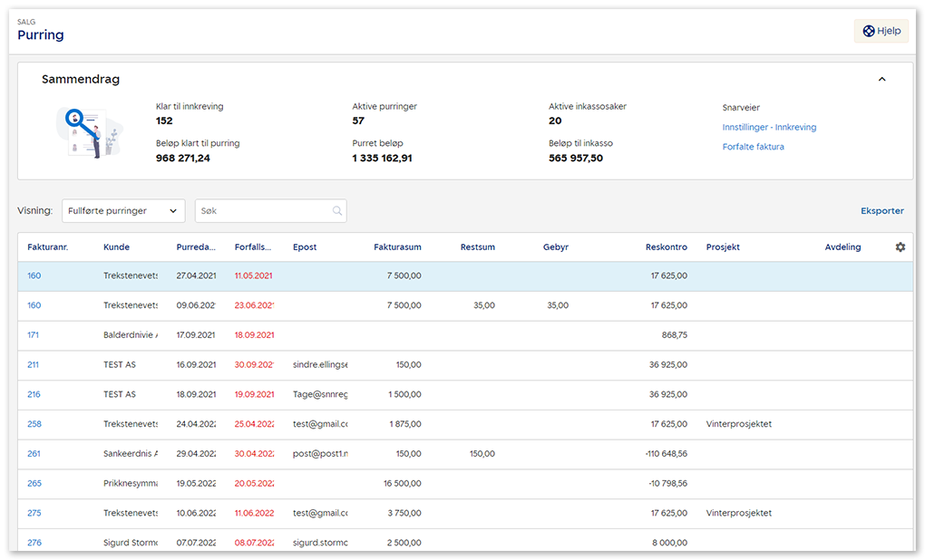This screenshot has width=925, height=560.
Task: Click the table settings gear icon
Action: pos(900,247)
